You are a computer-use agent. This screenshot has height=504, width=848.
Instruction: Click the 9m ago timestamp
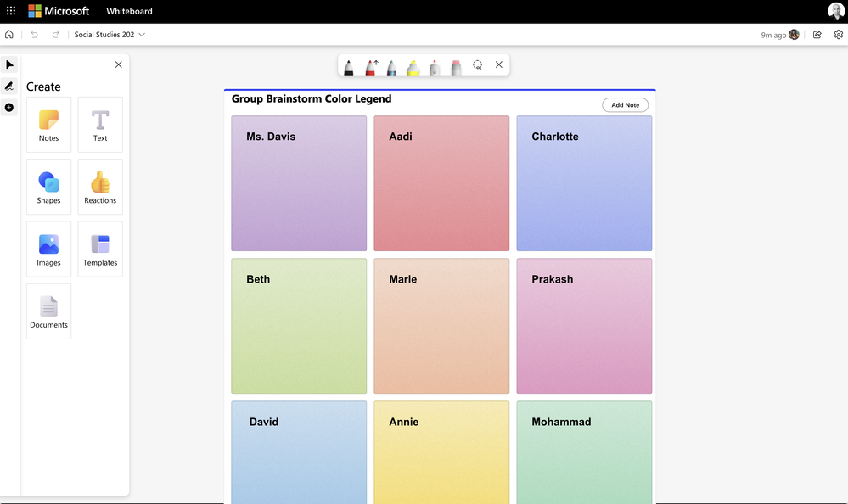[773, 35]
